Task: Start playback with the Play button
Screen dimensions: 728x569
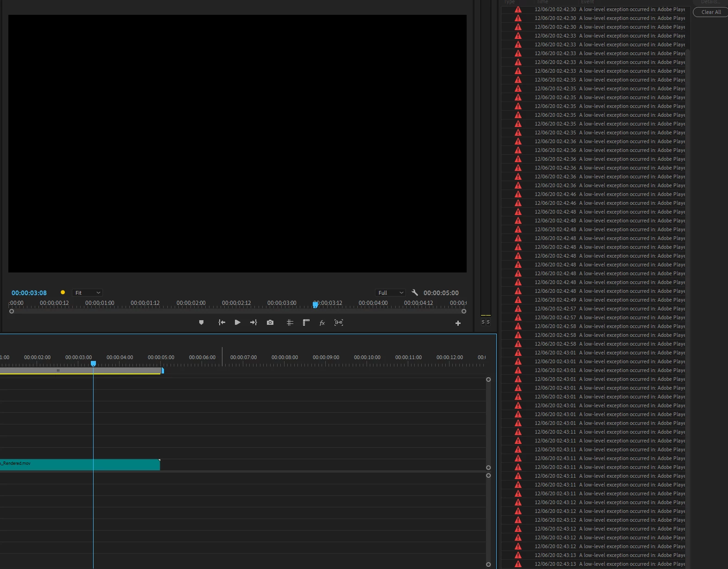Action: point(238,322)
